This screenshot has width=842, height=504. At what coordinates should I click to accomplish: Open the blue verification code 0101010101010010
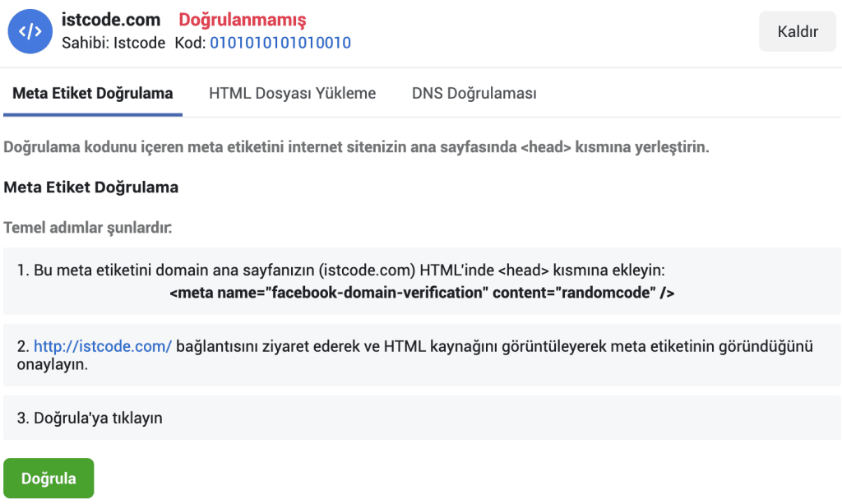click(280, 42)
